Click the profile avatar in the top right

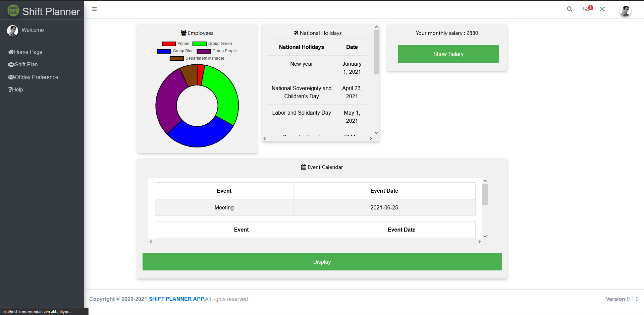pos(625,10)
